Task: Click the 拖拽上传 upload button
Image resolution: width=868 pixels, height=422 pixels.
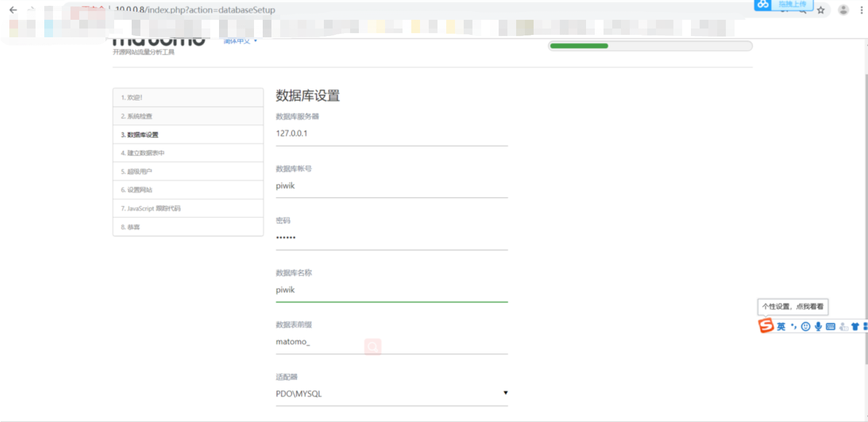Action: (792, 5)
